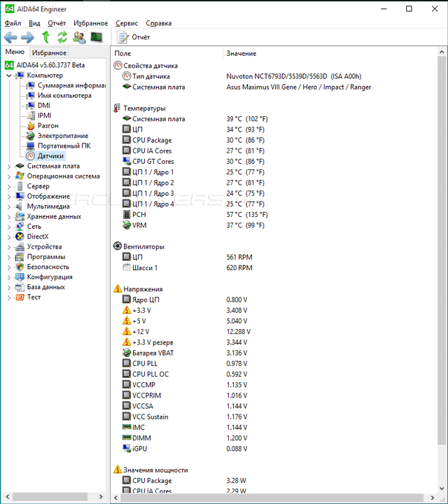Screen dimensions: 448x504
Task: Open the Справка menu
Action: pyautogui.click(x=158, y=23)
